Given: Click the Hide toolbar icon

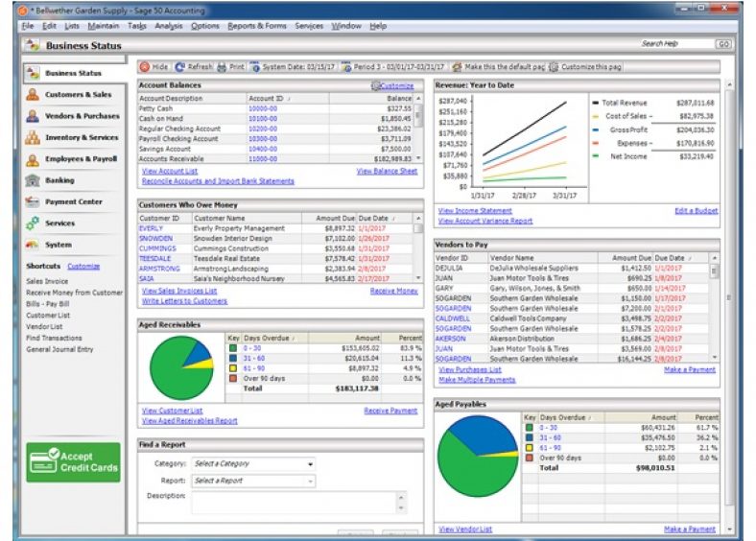Looking at the screenshot, I should pos(145,67).
